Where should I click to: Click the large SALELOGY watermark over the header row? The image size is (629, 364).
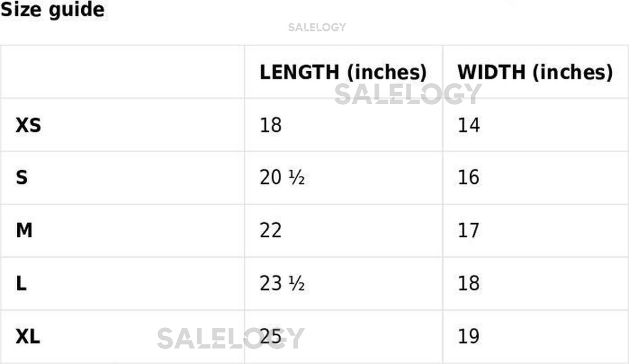pyautogui.click(x=408, y=94)
